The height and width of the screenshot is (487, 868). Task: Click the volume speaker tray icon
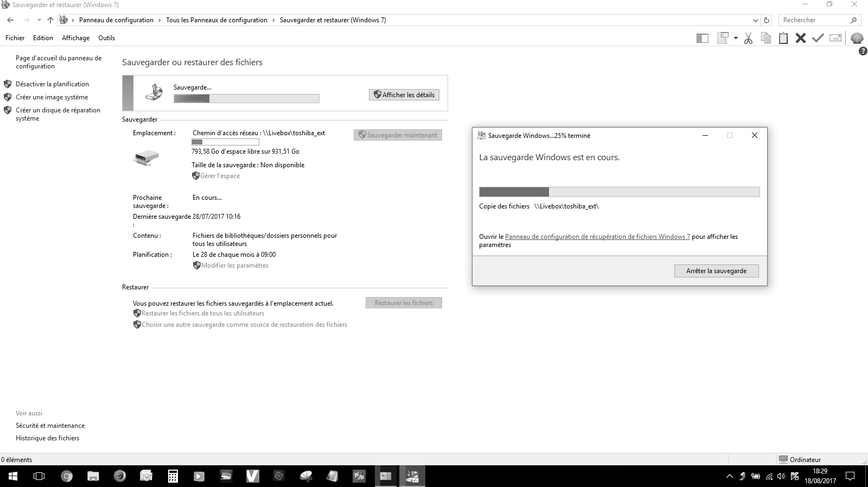[x=781, y=477]
